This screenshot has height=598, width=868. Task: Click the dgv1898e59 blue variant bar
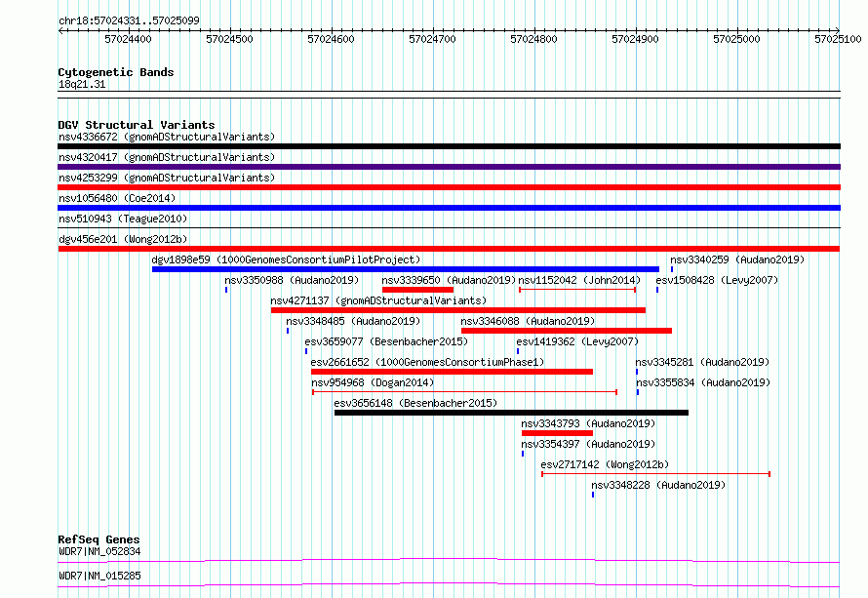406,269
